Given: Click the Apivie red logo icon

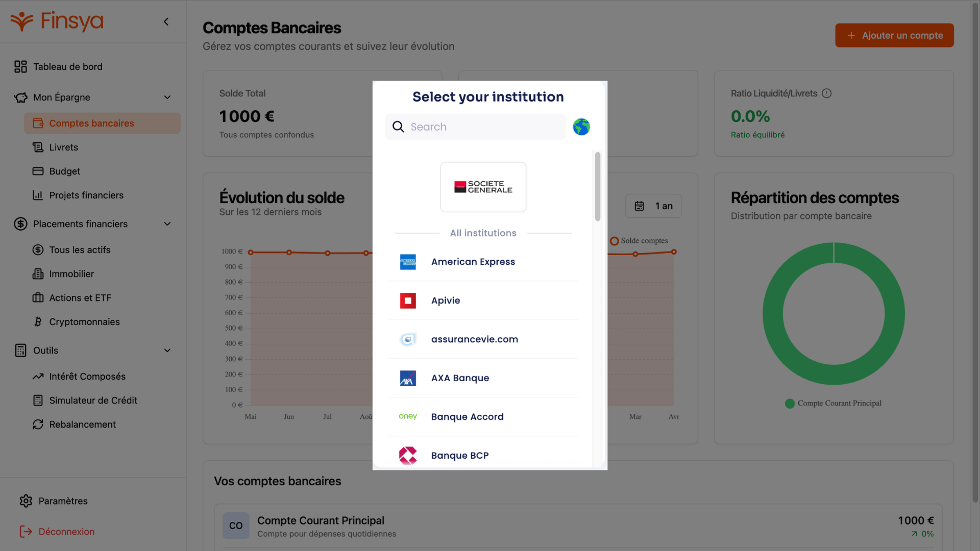Looking at the screenshot, I should 408,300.
